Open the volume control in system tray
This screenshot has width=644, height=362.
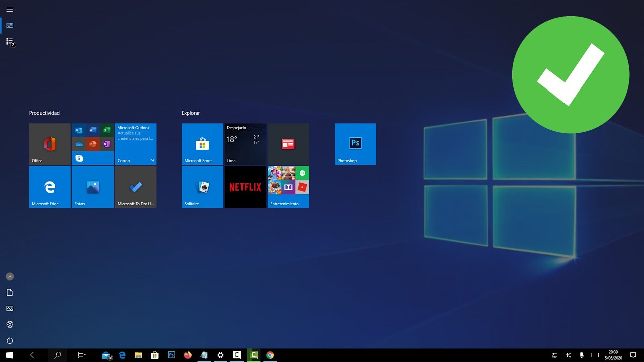click(568, 355)
